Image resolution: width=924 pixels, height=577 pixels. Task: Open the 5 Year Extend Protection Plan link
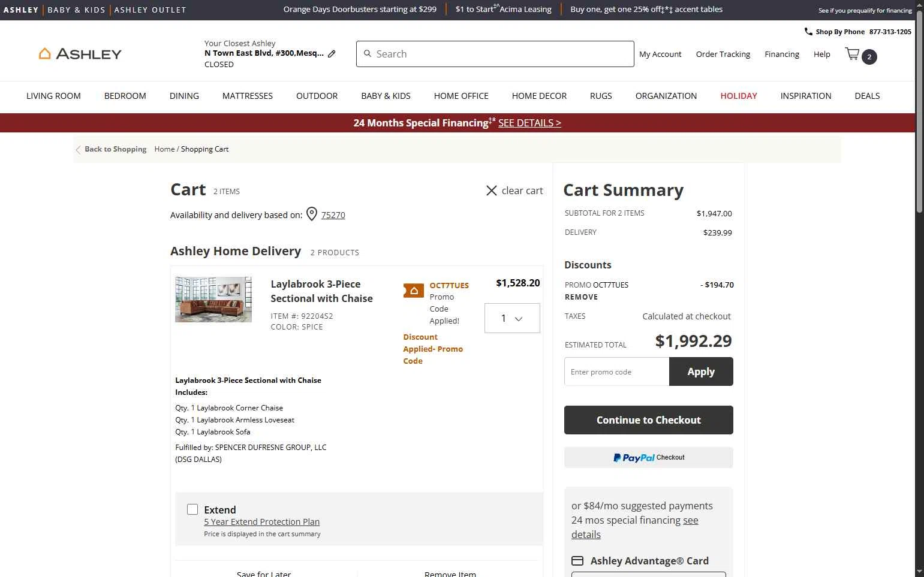tap(261, 522)
